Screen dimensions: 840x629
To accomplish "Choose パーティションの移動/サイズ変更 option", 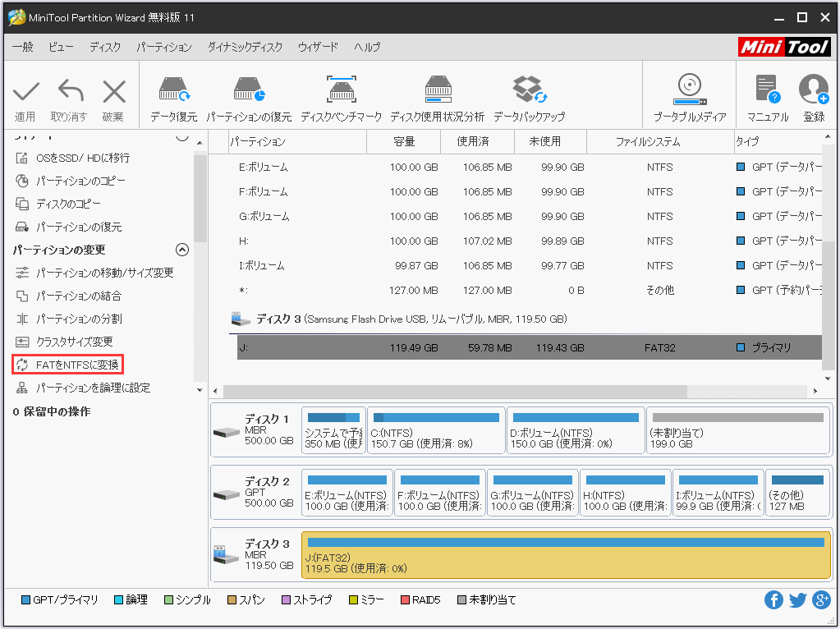I will click(104, 273).
